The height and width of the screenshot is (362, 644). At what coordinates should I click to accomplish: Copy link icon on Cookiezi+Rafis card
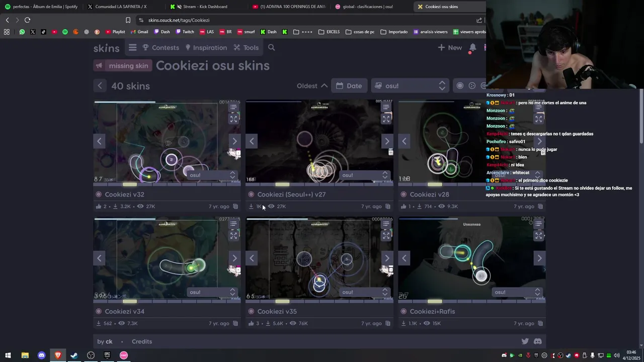(540, 323)
